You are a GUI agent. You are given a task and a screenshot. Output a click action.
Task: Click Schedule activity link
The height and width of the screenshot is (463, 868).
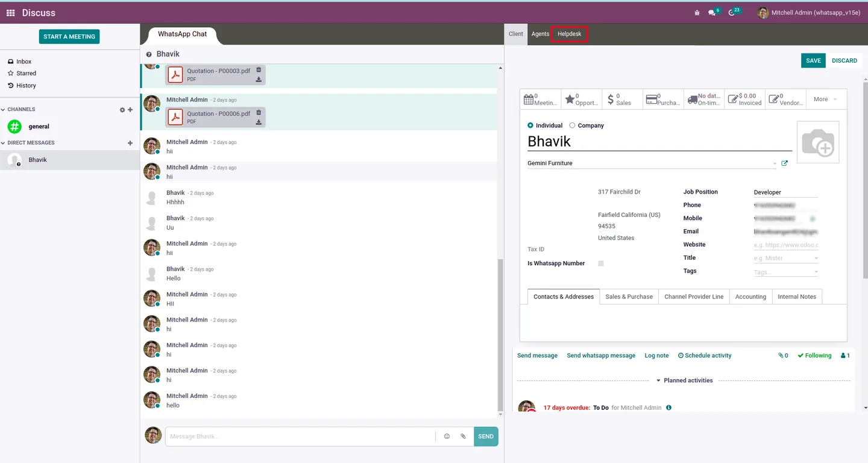pos(705,356)
